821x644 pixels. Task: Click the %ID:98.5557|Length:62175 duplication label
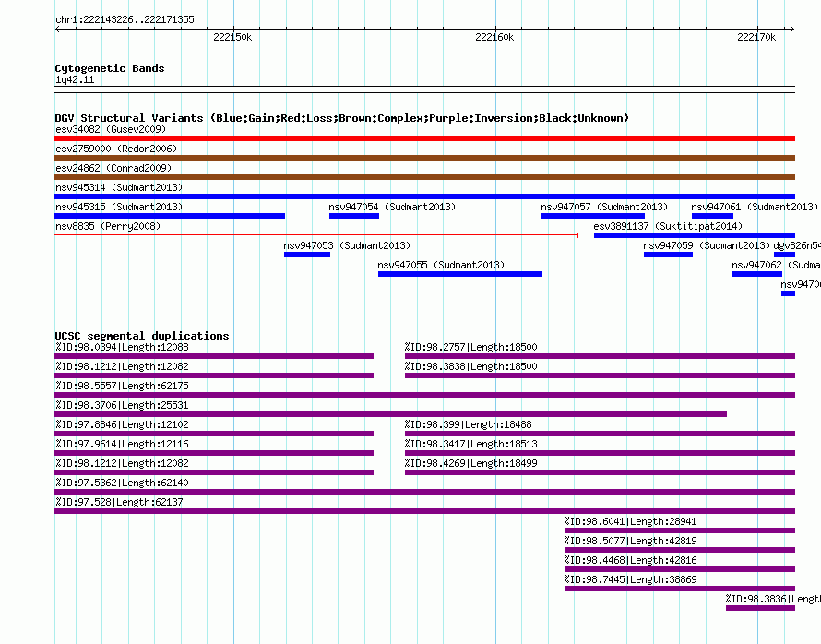(122, 386)
